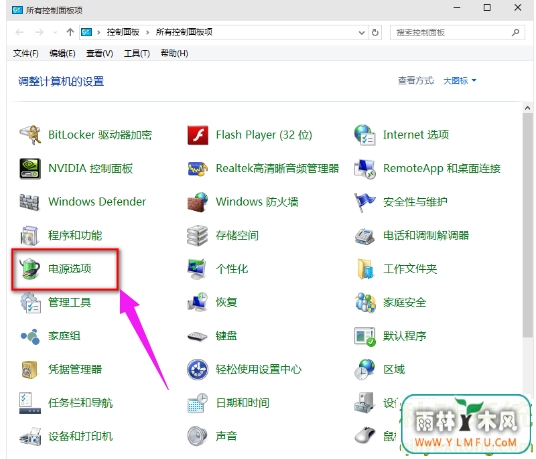Go forward with the forward arrow
536x459 pixels.
coord(39,32)
